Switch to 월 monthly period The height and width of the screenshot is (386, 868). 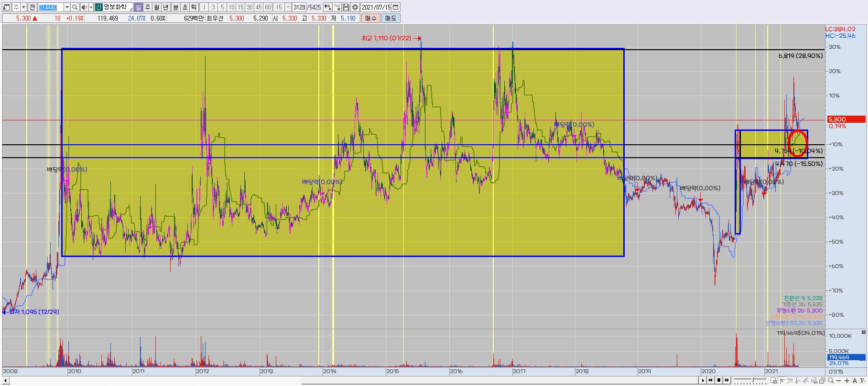click(156, 7)
